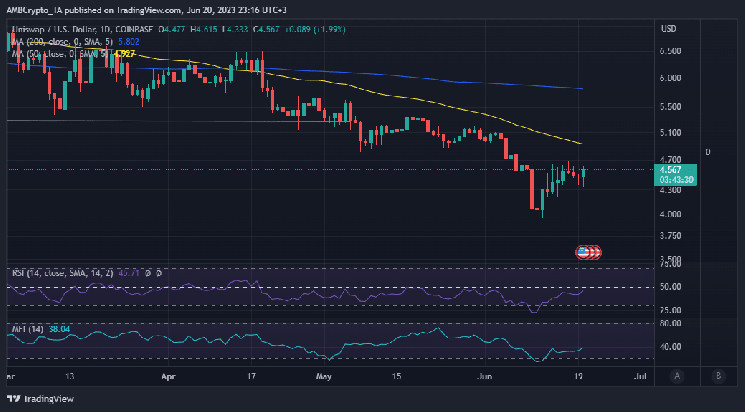Click the 13 date axis label
Viewport: 745px width, 412px height.
tap(70, 377)
